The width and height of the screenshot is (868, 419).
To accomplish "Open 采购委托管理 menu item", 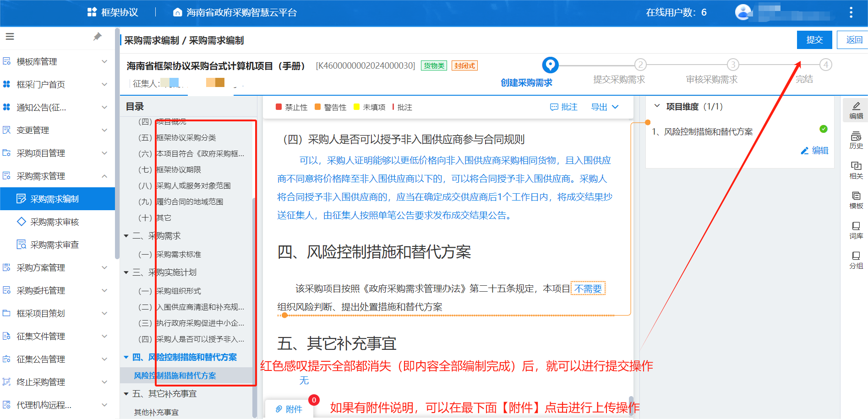I will [x=57, y=290].
